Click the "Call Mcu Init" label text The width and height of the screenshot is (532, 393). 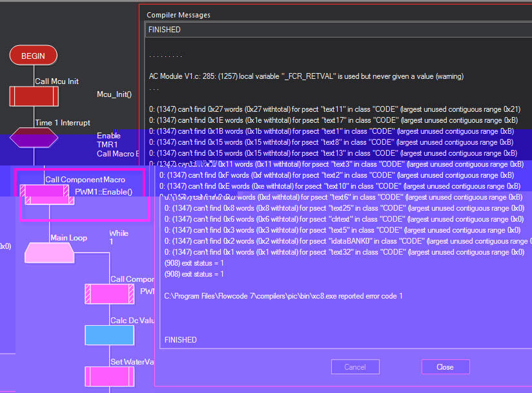pos(57,81)
